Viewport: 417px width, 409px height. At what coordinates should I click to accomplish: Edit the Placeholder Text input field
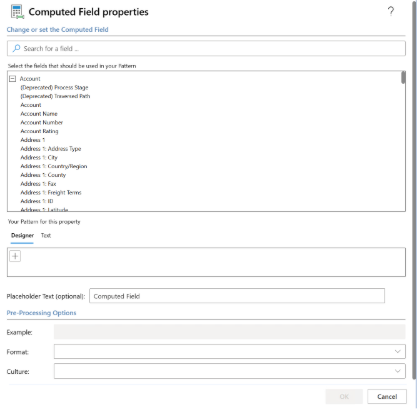click(237, 296)
